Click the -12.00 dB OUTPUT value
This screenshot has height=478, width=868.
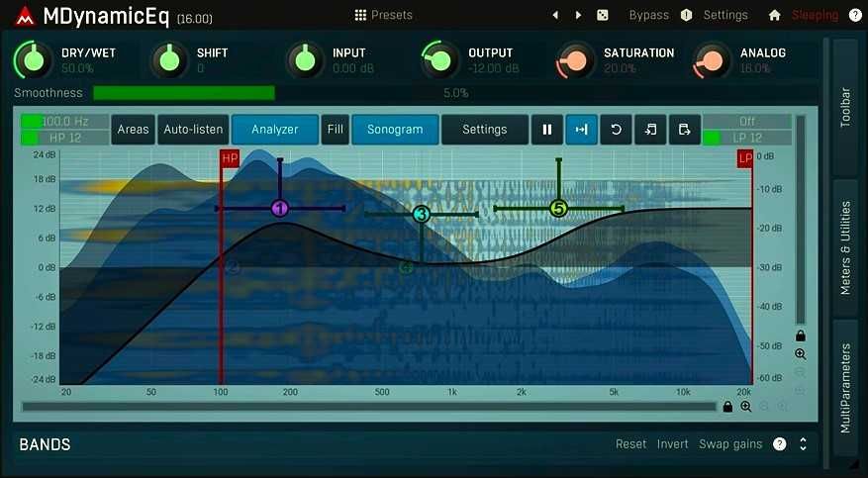point(493,68)
